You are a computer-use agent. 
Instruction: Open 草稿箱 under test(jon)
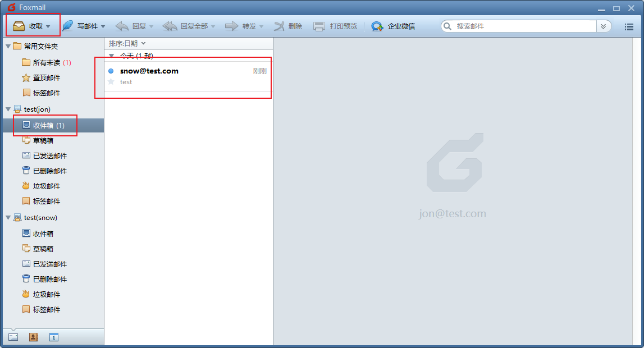click(38, 140)
